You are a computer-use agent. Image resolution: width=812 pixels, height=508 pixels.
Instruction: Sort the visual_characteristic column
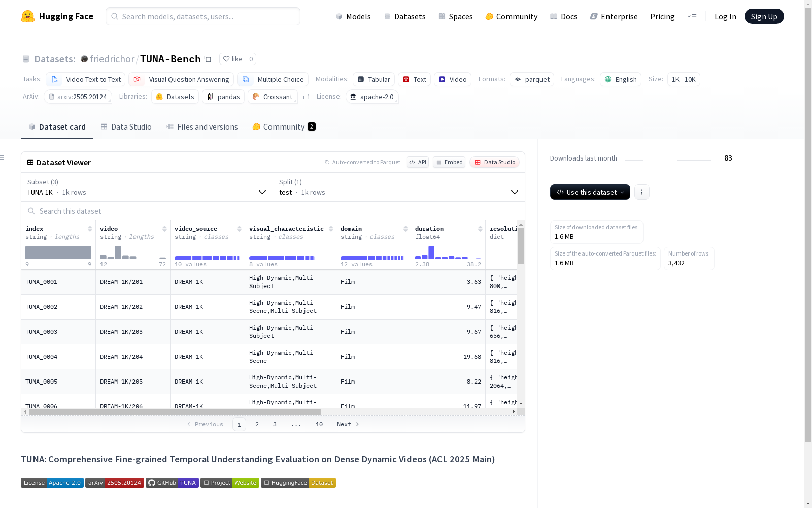click(x=331, y=229)
